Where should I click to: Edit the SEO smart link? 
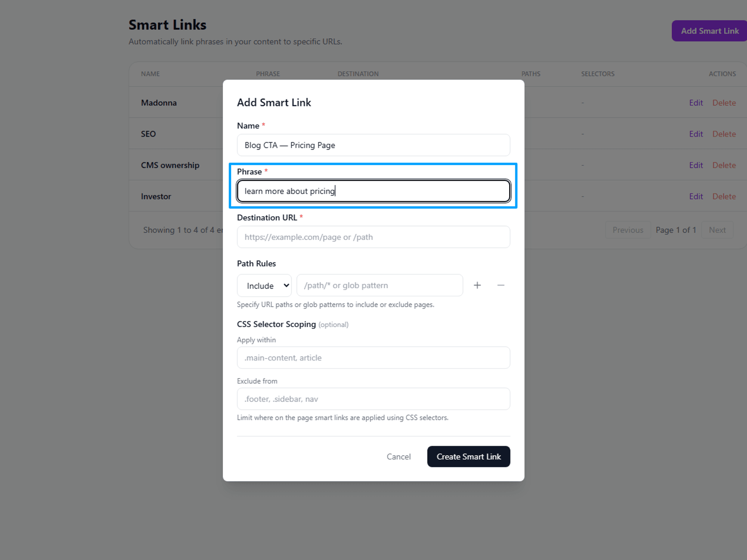(695, 134)
